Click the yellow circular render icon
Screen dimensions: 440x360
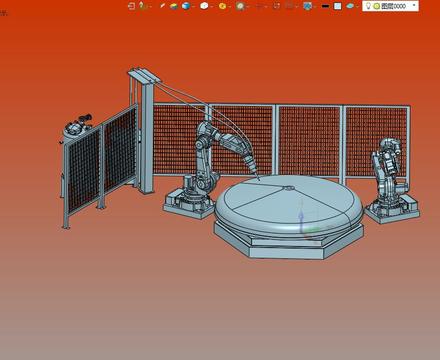point(222,6)
